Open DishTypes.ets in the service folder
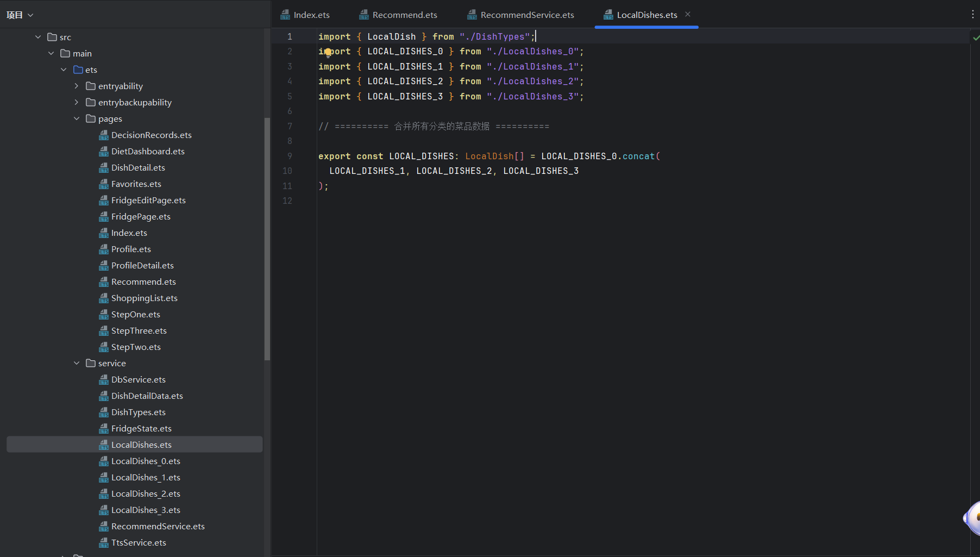 point(139,412)
